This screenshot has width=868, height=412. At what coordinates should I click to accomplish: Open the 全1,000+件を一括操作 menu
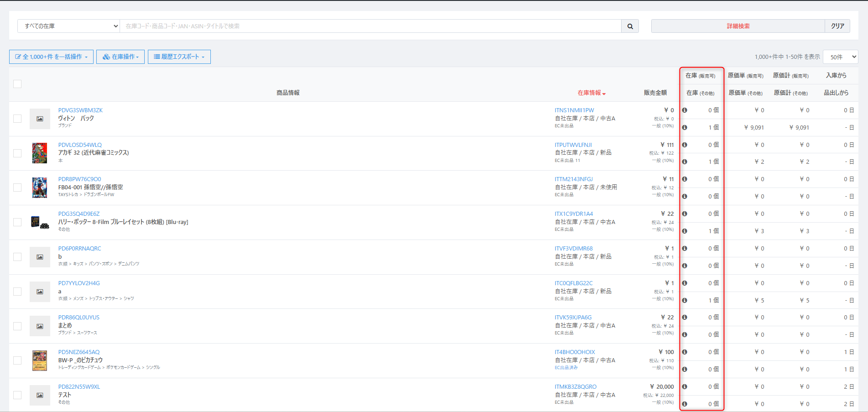[x=51, y=57]
